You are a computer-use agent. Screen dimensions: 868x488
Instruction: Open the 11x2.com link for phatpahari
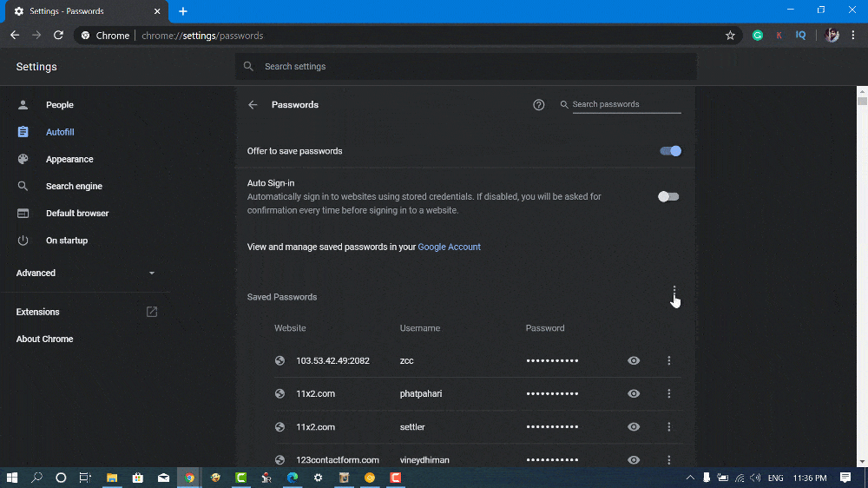pyautogui.click(x=316, y=394)
